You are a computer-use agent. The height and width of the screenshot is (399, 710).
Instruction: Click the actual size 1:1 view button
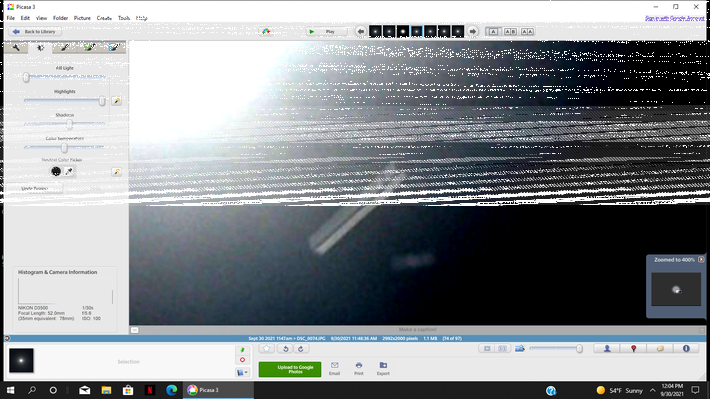pyautogui.click(x=503, y=349)
